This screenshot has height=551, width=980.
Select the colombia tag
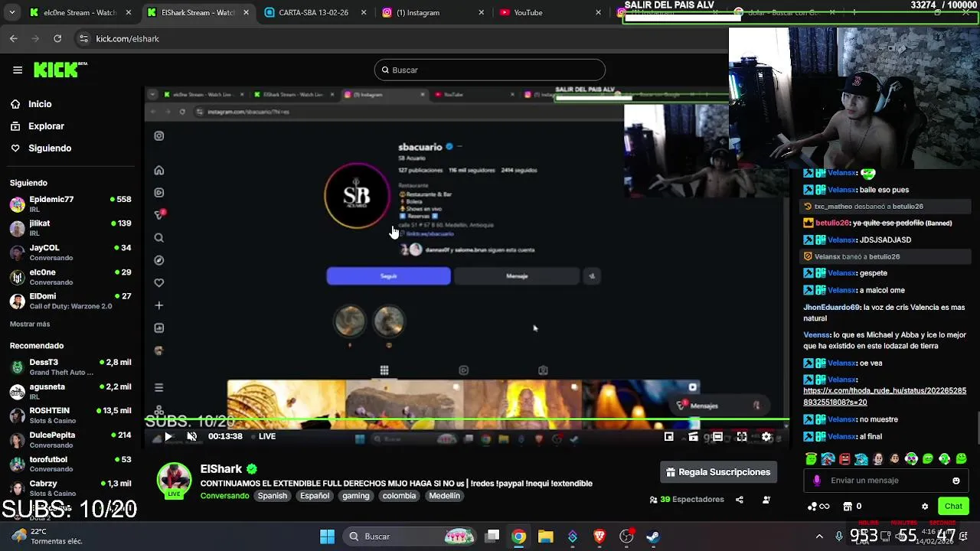(x=399, y=496)
